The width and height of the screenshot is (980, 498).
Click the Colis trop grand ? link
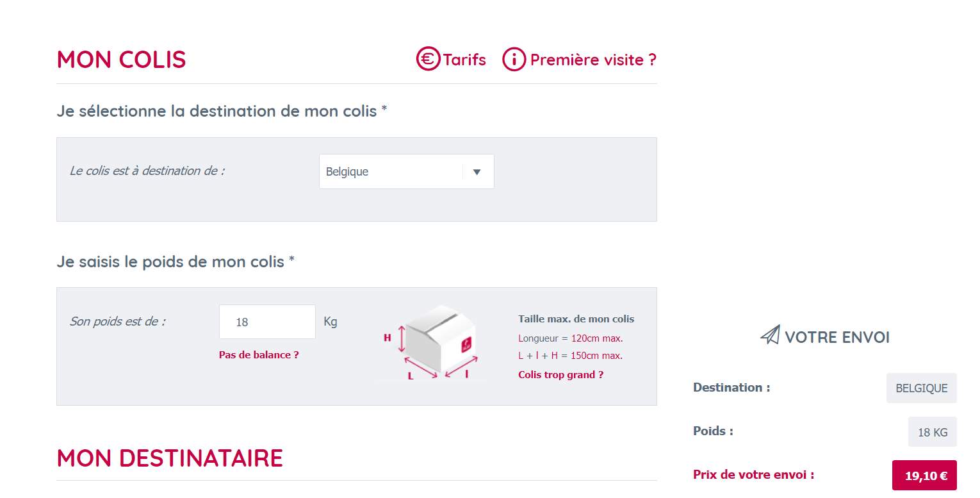pyautogui.click(x=560, y=375)
